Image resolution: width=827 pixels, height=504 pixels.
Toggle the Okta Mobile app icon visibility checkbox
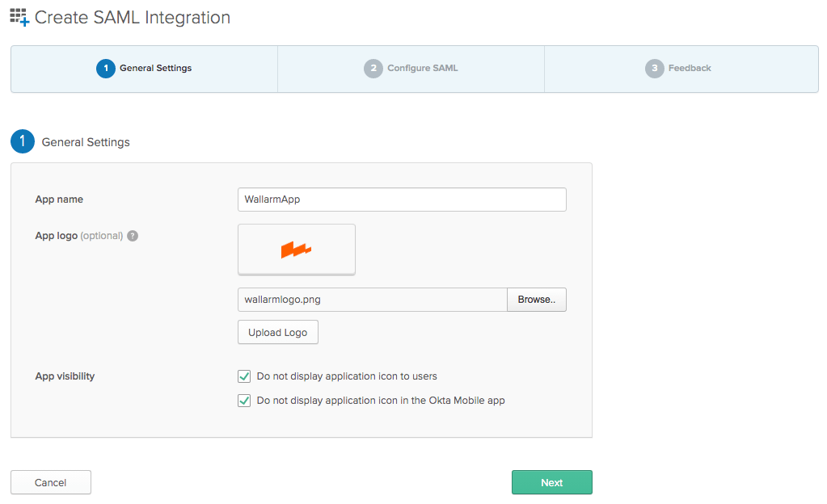(x=244, y=401)
